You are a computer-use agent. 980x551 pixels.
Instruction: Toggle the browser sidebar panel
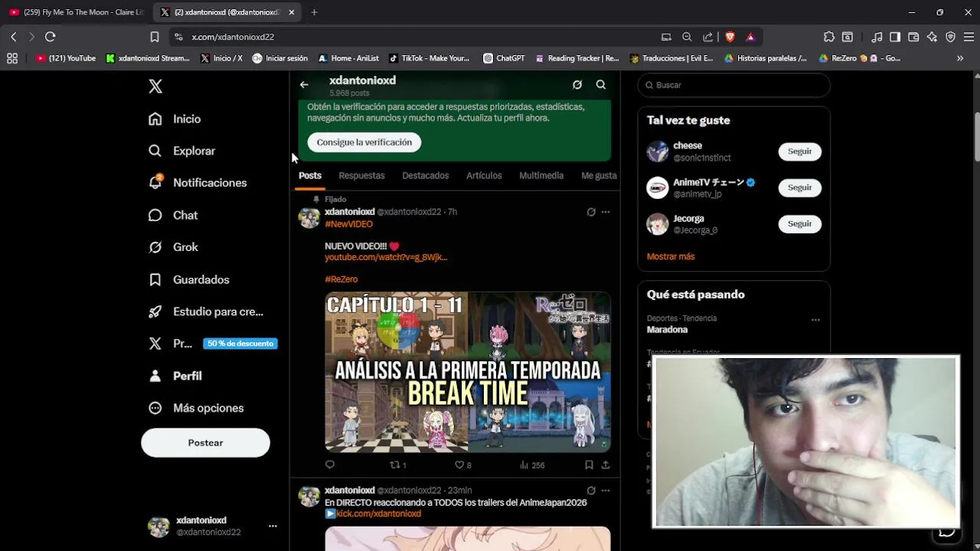[895, 37]
